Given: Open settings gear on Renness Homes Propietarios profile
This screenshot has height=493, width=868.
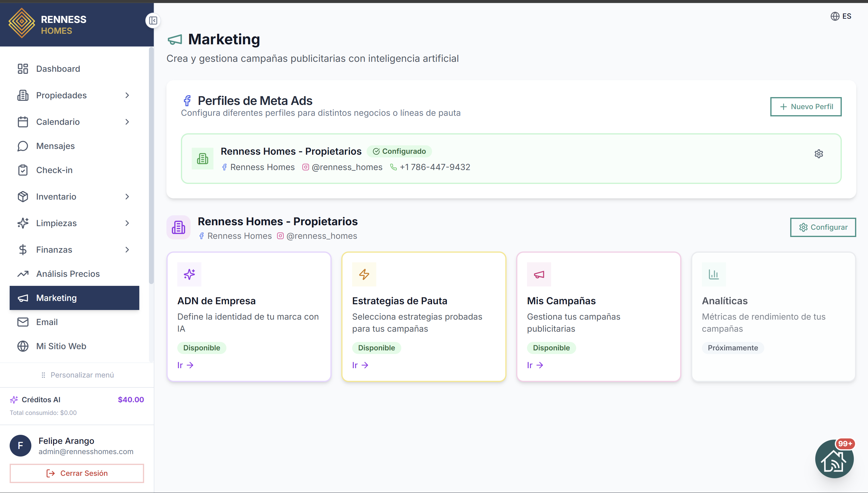Looking at the screenshot, I should [819, 154].
